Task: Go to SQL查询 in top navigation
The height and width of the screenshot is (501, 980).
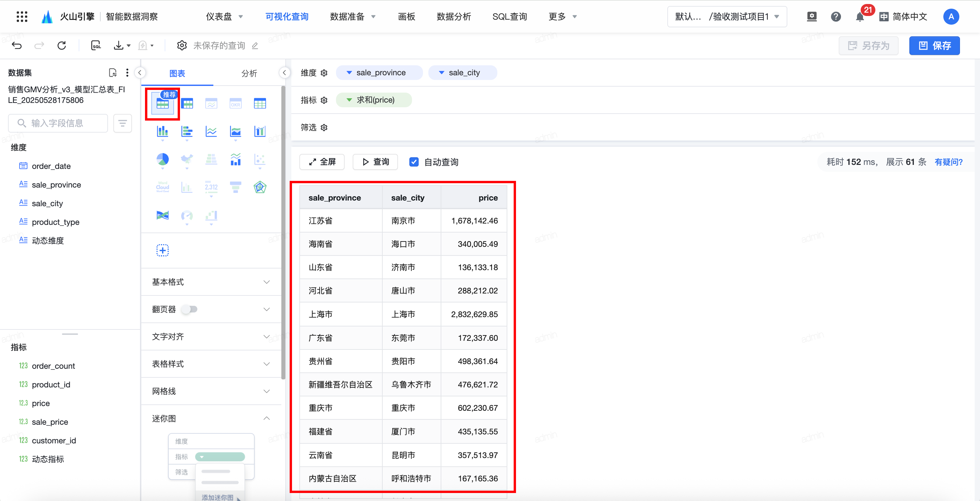Action: click(x=509, y=17)
